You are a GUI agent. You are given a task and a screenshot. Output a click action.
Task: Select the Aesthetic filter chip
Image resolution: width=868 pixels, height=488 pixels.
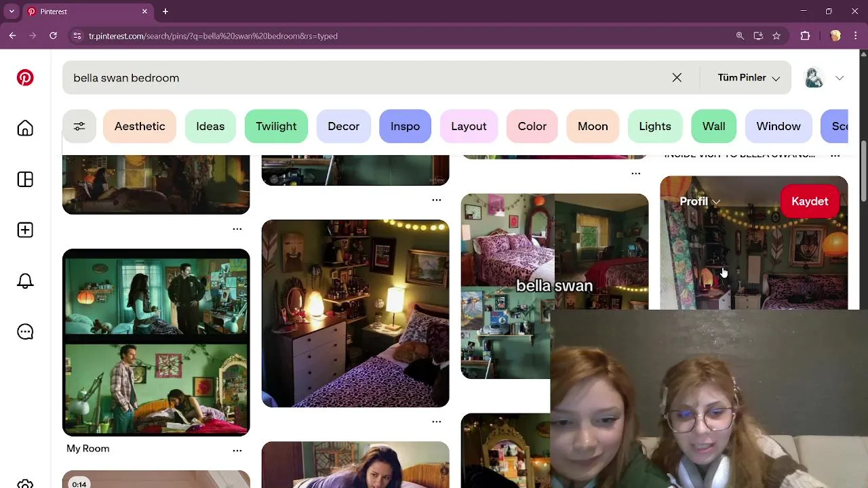coord(140,126)
